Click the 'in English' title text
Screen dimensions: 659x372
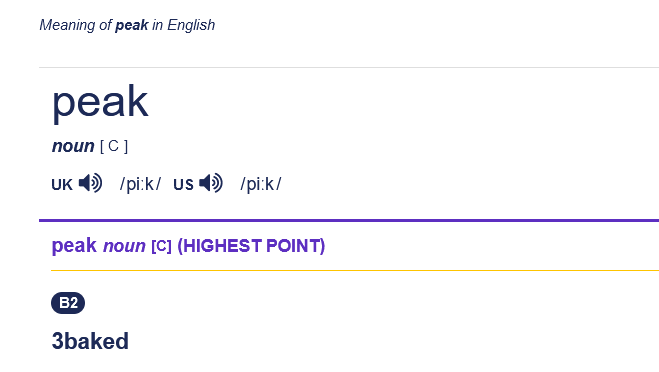(x=184, y=25)
